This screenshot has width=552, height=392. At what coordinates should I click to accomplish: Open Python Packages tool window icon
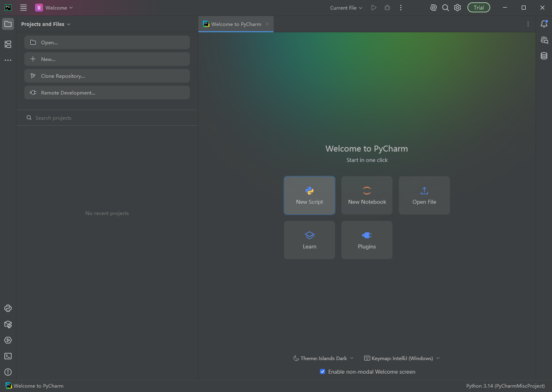click(8, 324)
